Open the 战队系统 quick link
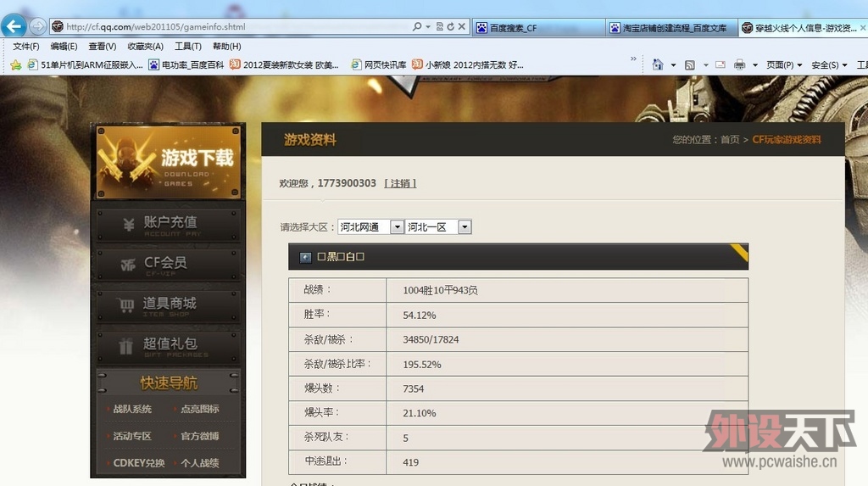This screenshot has height=486, width=868. [132, 409]
